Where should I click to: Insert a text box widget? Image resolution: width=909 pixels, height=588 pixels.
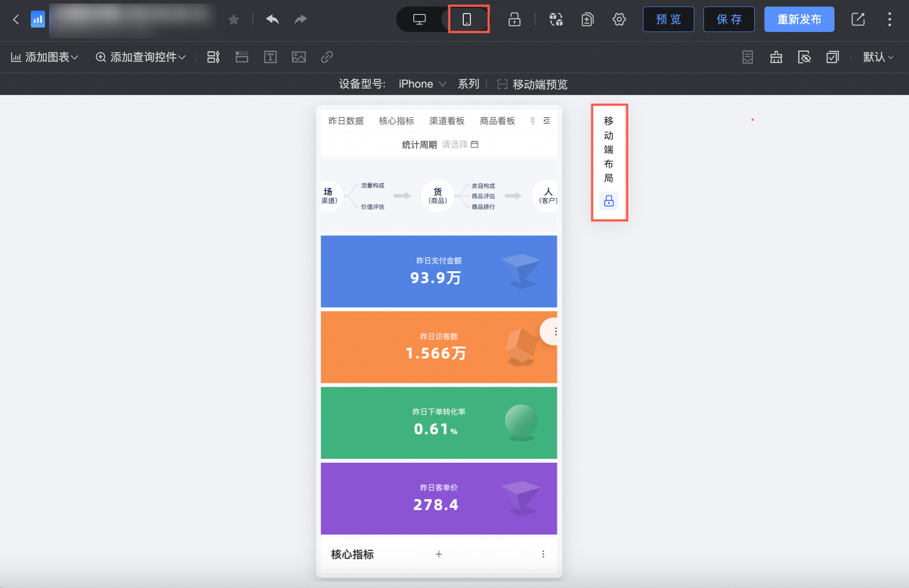click(x=270, y=57)
